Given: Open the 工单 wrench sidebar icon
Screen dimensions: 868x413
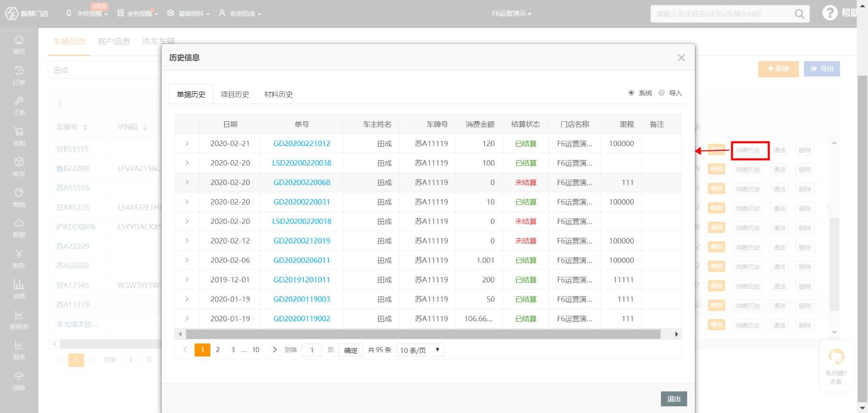Looking at the screenshot, I should 19,101.
